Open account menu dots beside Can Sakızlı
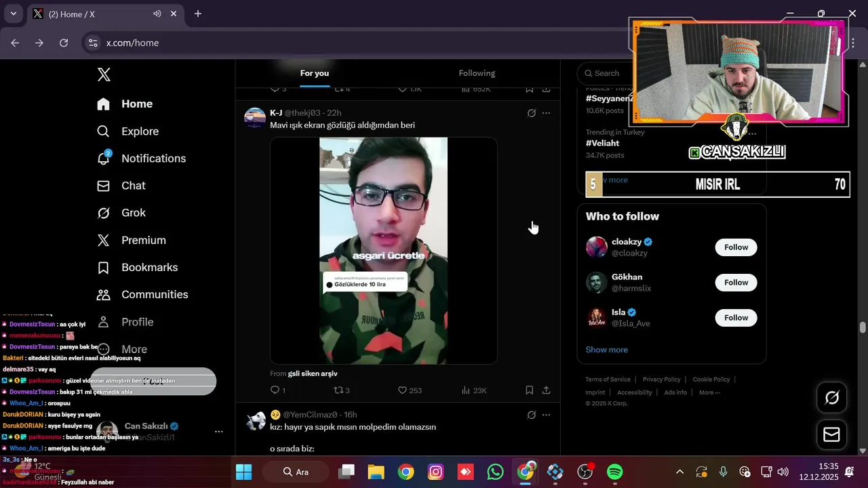The width and height of the screenshot is (868, 488). [218, 431]
